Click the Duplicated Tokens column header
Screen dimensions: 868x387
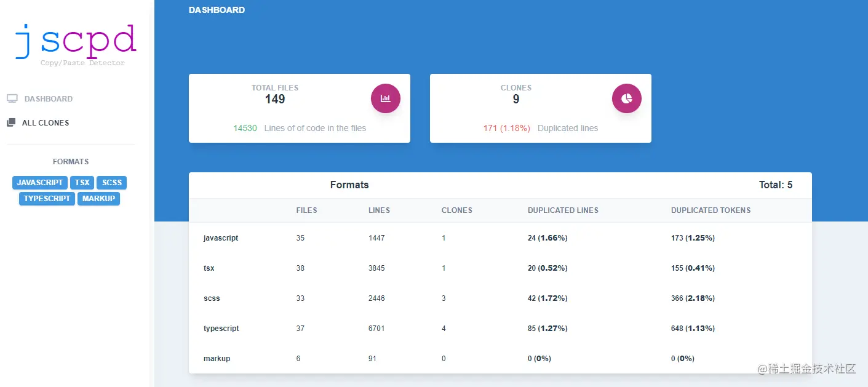click(x=711, y=210)
